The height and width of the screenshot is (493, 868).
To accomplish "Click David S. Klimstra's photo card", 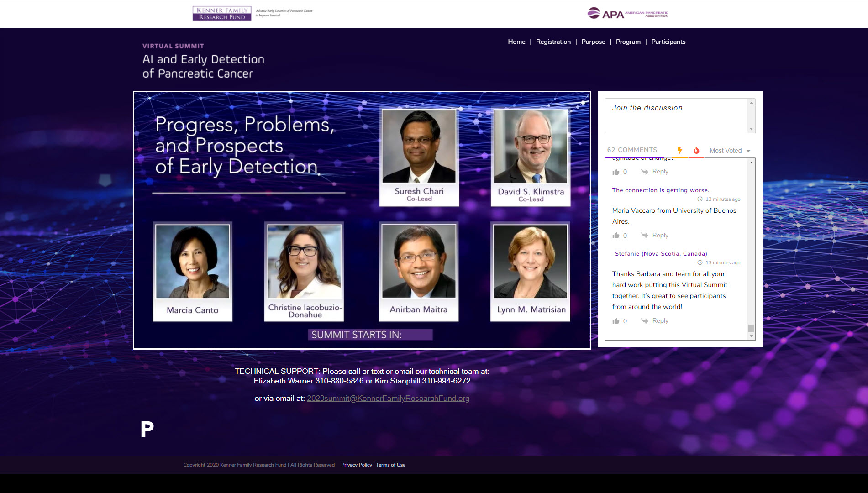I will [531, 157].
